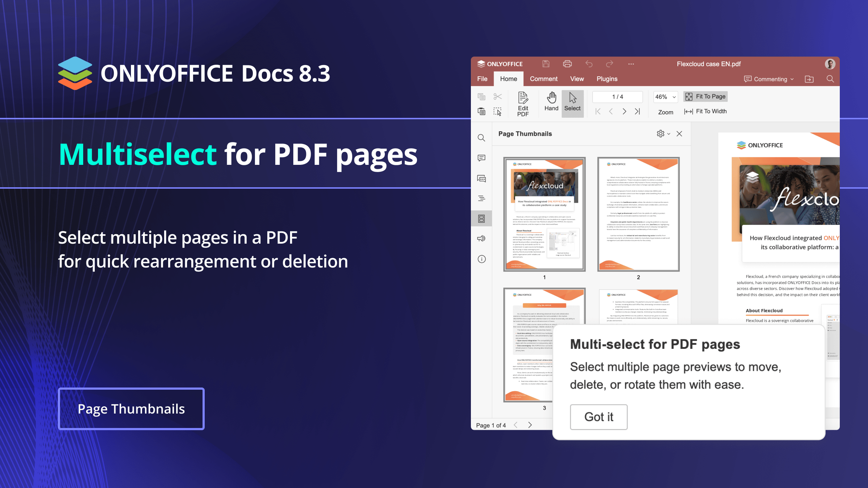This screenshot has width=868, height=488.
Task: Click the search magnifier in top header
Action: [x=830, y=79]
